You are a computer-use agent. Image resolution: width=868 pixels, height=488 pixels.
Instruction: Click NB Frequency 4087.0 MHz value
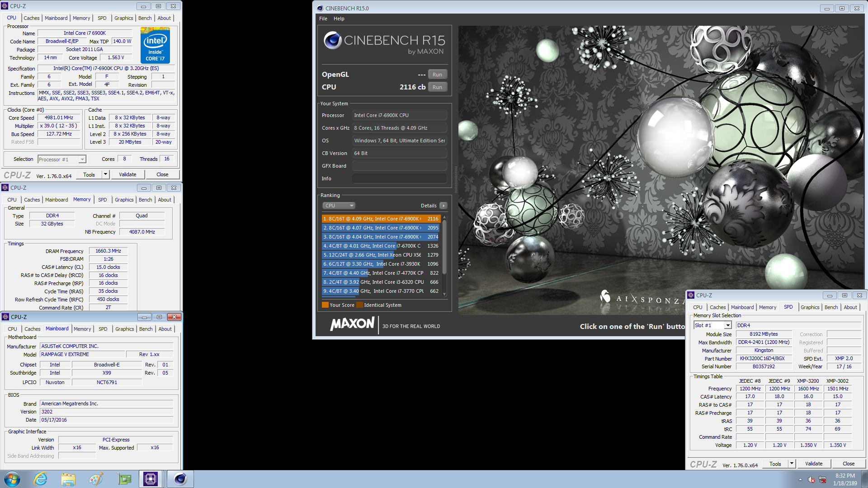click(142, 232)
